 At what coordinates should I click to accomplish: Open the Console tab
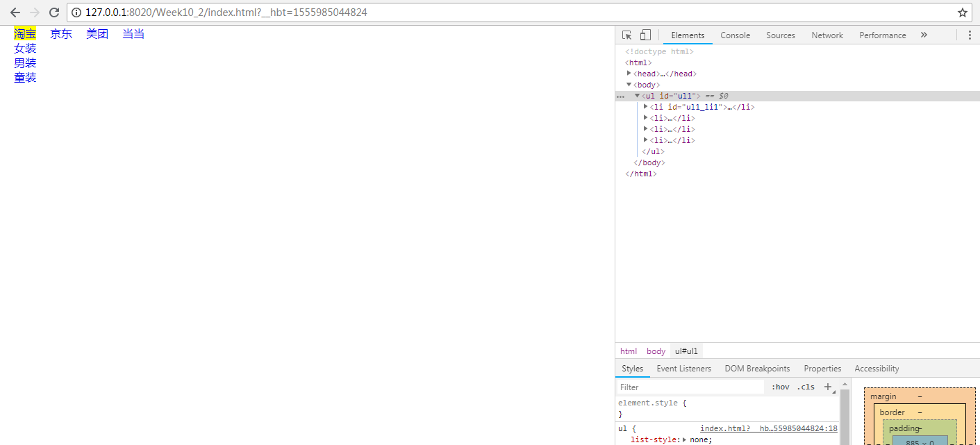pos(735,35)
